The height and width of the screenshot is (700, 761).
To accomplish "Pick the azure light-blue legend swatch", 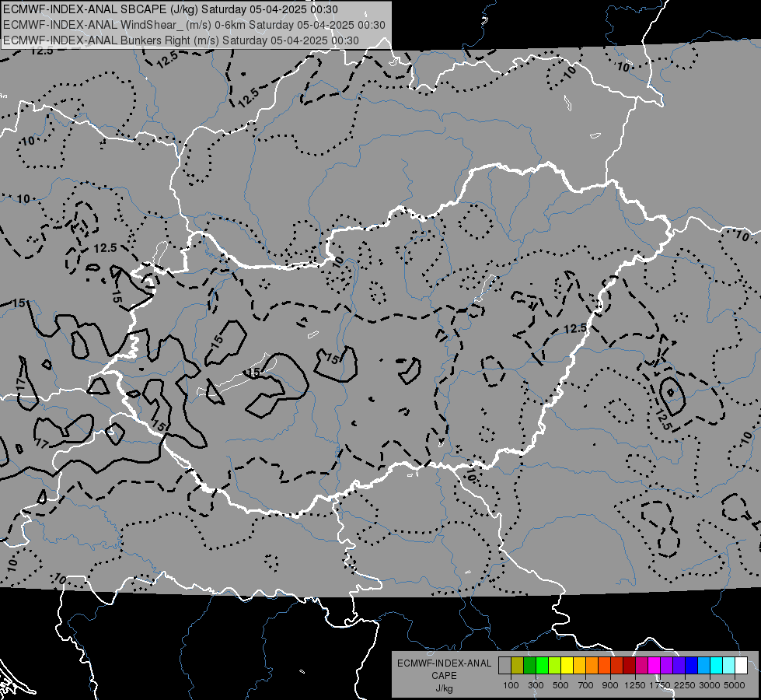I will pos(704,665).
